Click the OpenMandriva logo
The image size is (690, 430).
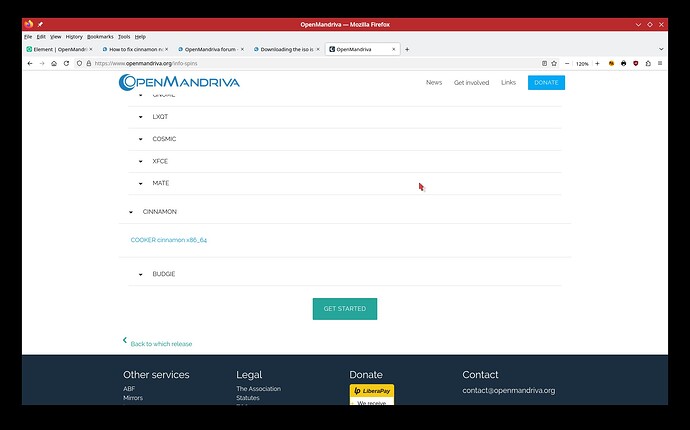(179, 82)
